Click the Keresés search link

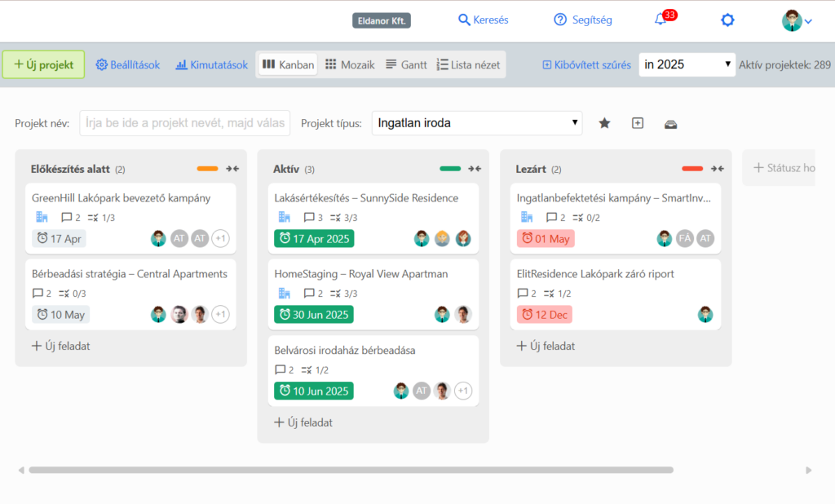(483, 20)
